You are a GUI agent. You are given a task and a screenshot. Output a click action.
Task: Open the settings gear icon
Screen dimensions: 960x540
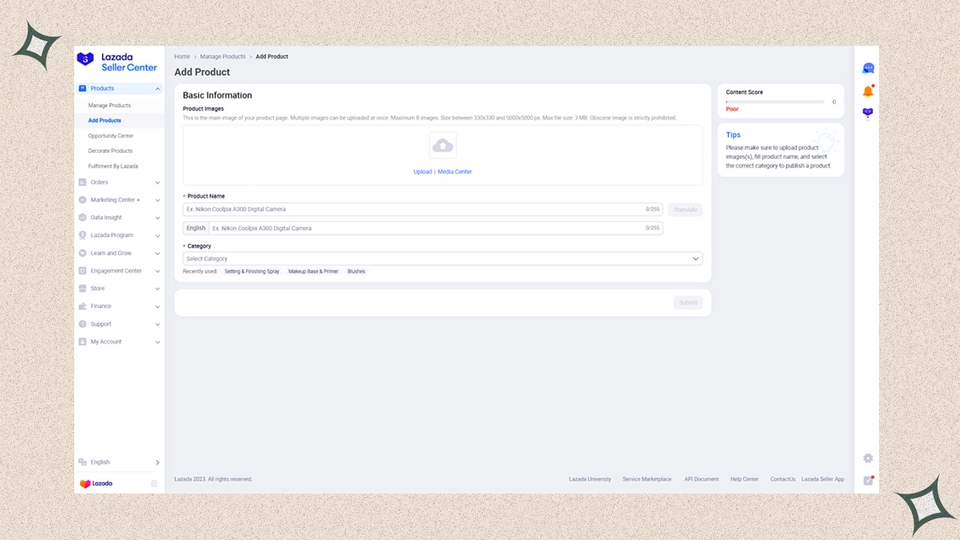pos(868,458)
